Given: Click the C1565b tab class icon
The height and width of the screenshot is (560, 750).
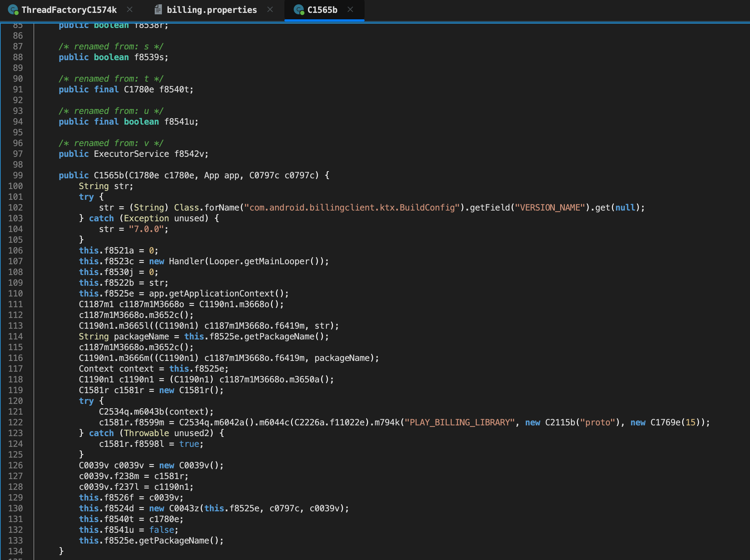Looking at the screenshot, I should (x=299, y=10).
